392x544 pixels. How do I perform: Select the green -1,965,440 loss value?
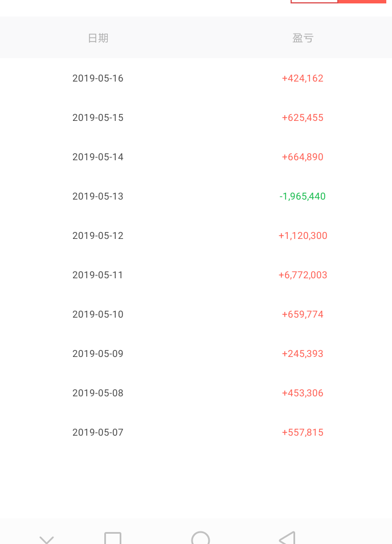click(x=303, y=196)
